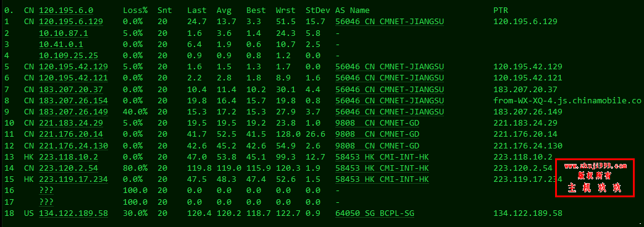Open the 10.109.25.25 hop link
This screenshot has height=227, width=644.
pos(69,55)
